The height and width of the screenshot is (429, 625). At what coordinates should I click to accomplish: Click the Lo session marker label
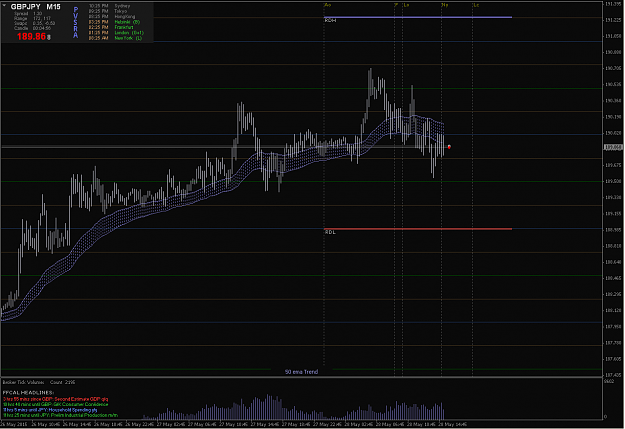tap(406, 5)
